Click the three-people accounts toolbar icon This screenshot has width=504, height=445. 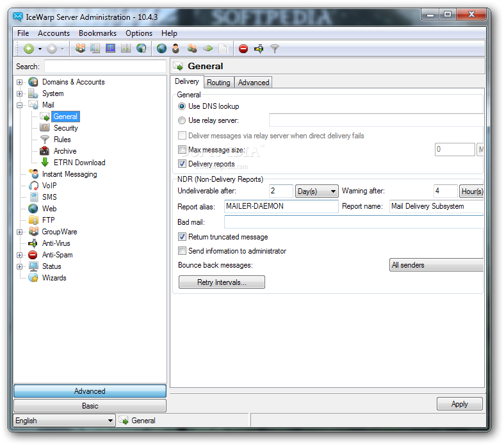pos(80,49)
